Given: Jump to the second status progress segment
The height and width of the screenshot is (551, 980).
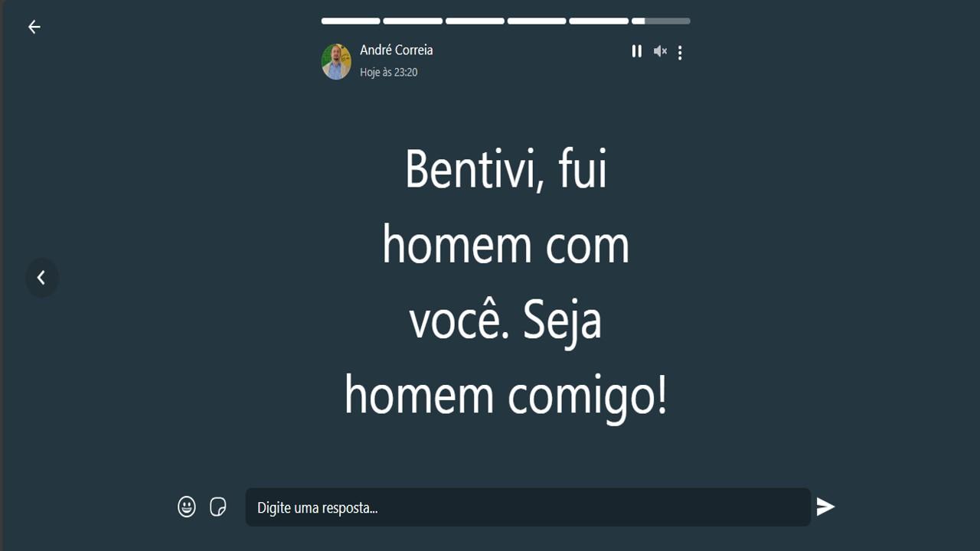Looking at the screenshot, I should [413, 21].
